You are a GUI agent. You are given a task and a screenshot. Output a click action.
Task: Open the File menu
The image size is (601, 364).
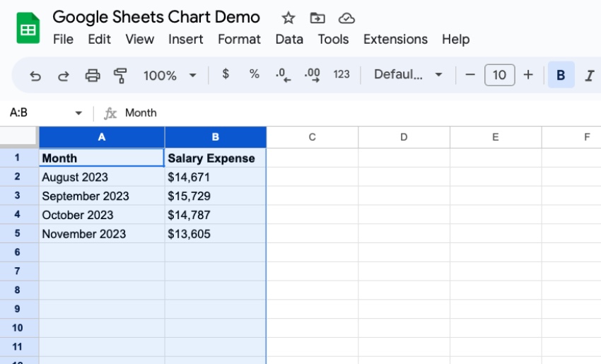[63, 39]
